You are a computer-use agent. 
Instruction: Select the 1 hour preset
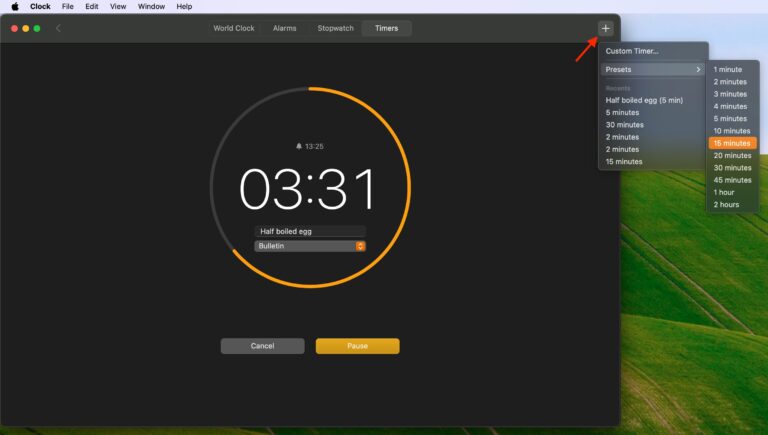[733, 192]
